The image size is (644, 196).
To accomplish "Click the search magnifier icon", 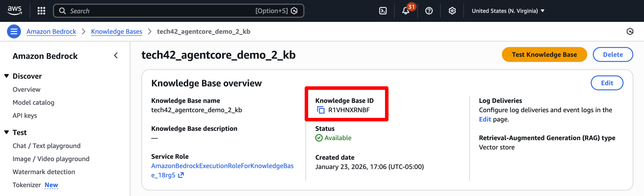I will point(62,11).
